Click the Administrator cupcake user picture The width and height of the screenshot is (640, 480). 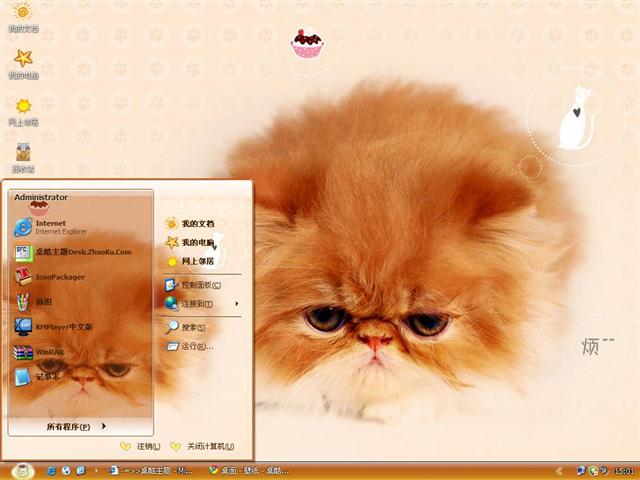[x=38, y=208]
